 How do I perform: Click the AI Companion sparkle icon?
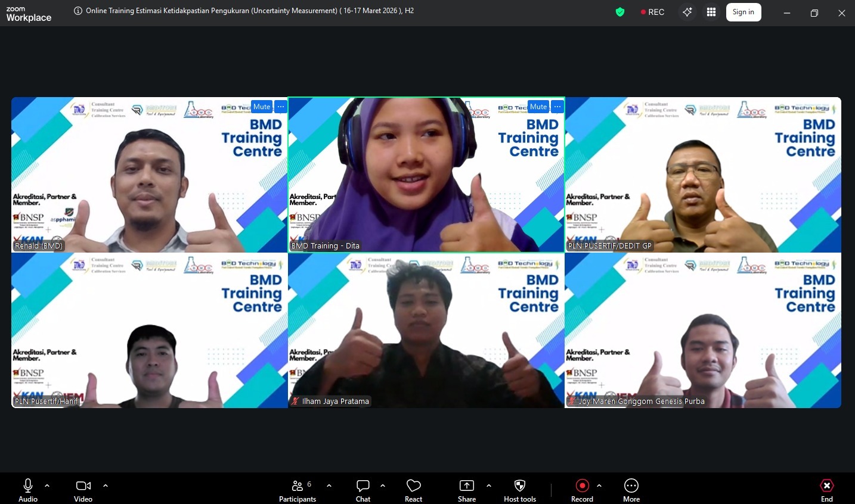point(687,12)
